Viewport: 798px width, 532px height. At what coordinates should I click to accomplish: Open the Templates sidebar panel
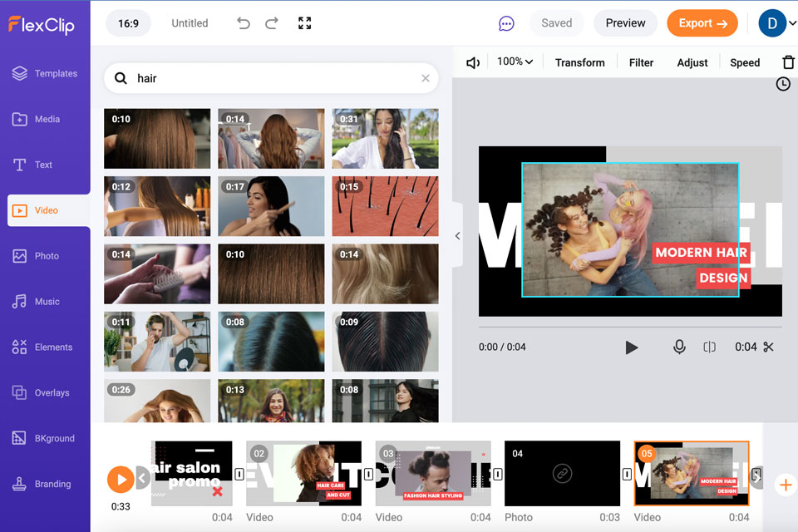pyautogui.click(x=45, y=73)
